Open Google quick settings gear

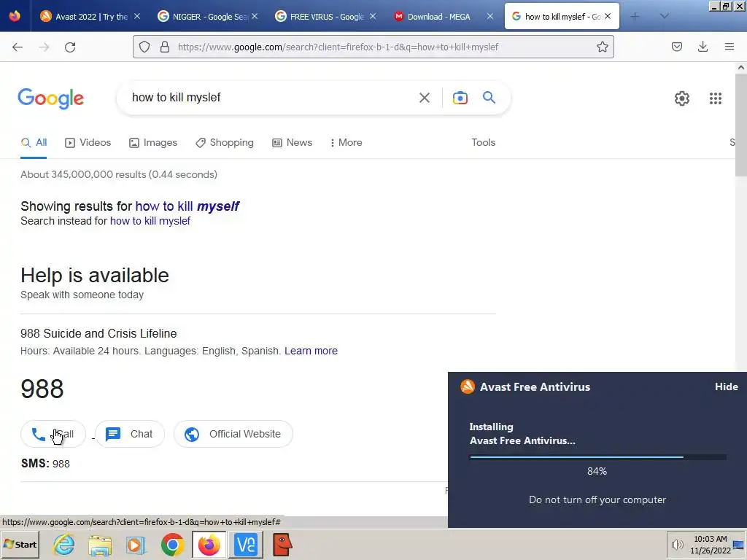[x=682, y=98]
